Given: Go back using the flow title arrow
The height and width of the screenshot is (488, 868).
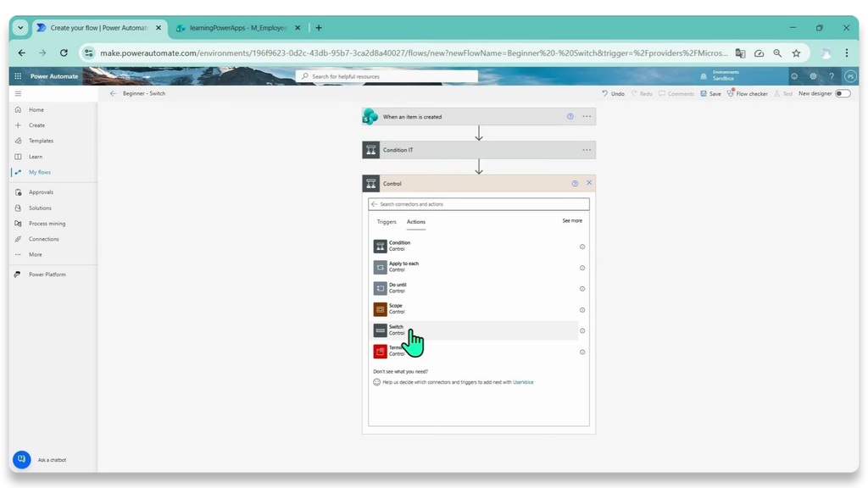Looking at the screenshot, I should click(x=113, y=93).
